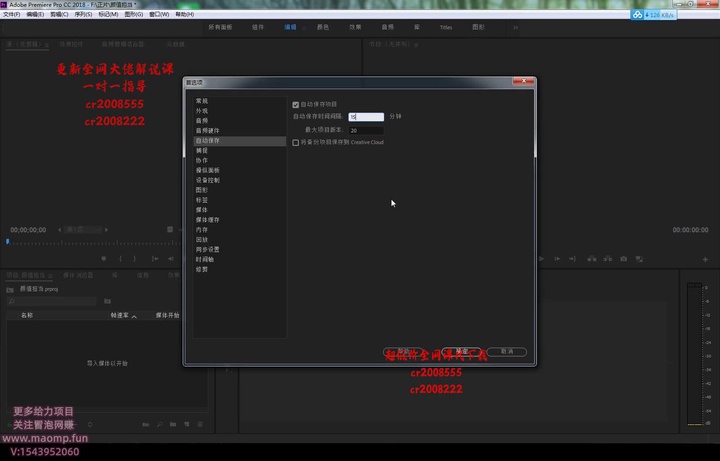Screen dimensions: 720x461
Task: Click the Source monitor settings icon near timecode
Action: click(x=170, y=230)
